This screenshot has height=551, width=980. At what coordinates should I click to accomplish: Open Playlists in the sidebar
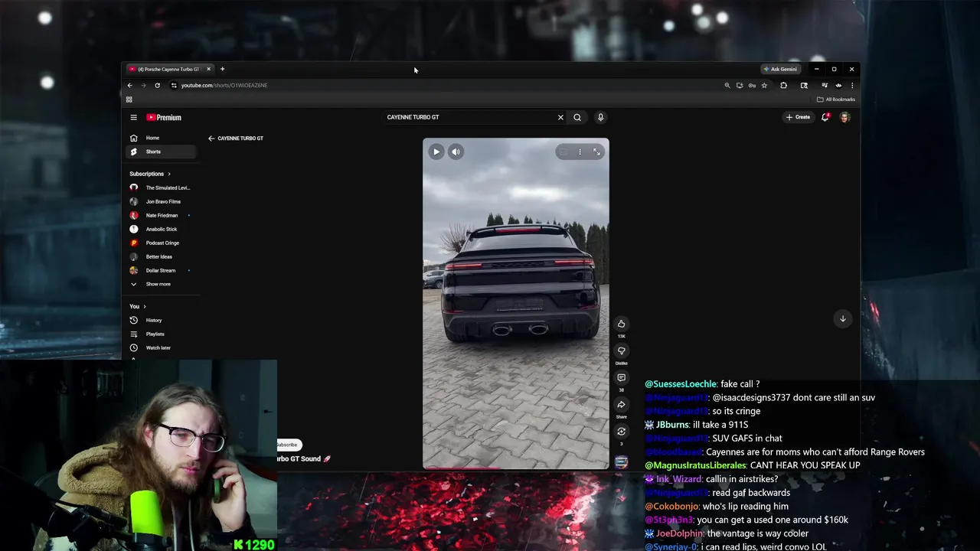click(x=162, y=334)
